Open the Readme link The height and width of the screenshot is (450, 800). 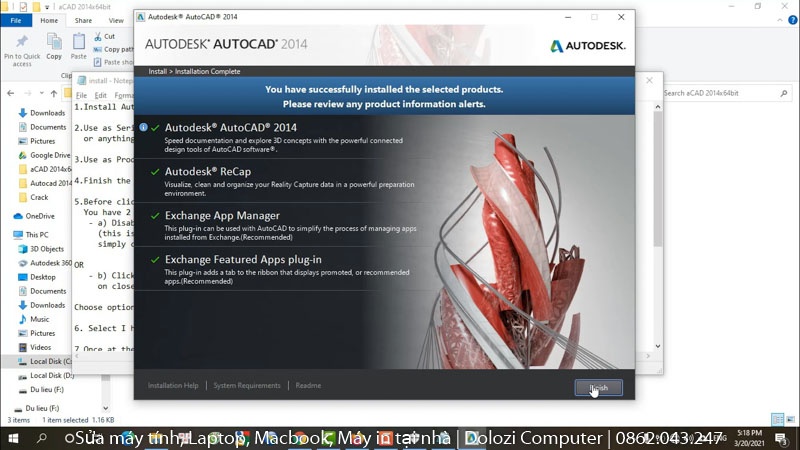(308, 386)
